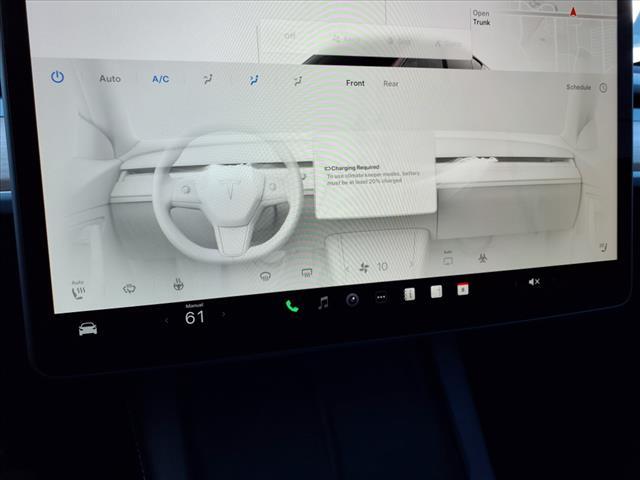The width and height of the screenshot is (640, 480).
Task: Tap the red navigation arrow on map
Action: pos(573,12)
